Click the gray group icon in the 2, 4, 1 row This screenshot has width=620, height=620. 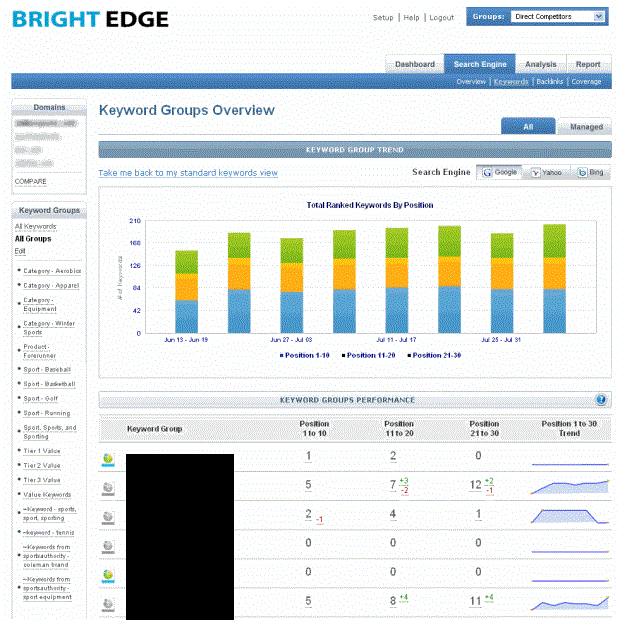pyautogui.click(x=108, y=518)
